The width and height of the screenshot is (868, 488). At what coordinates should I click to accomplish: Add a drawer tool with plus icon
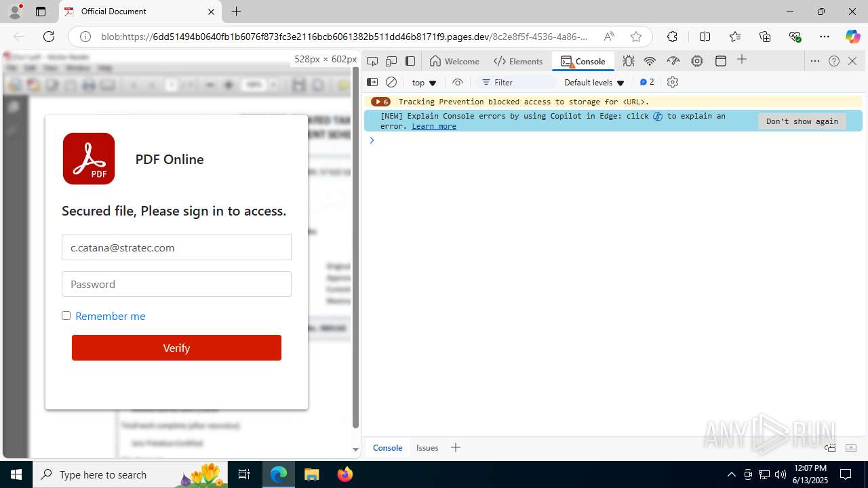pyautogui.click(x=456, y=447)
